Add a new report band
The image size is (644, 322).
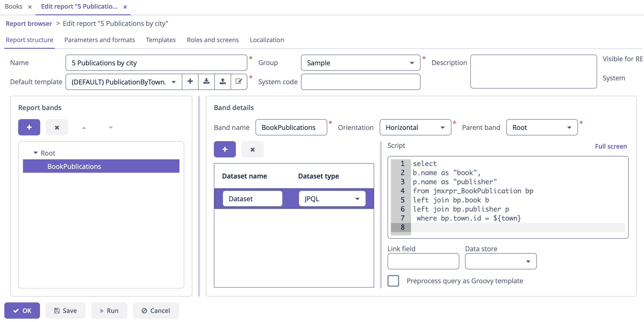[29, 127]
